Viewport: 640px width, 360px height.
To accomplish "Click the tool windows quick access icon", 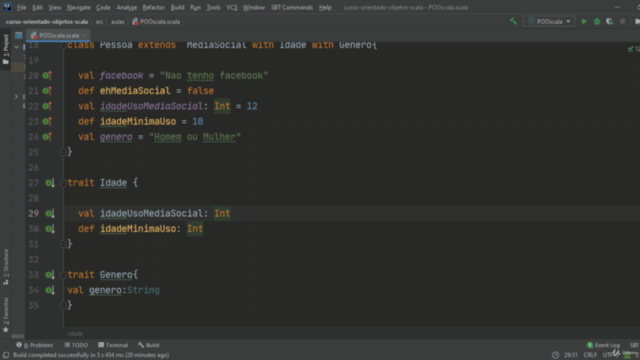I will (6, 355).
